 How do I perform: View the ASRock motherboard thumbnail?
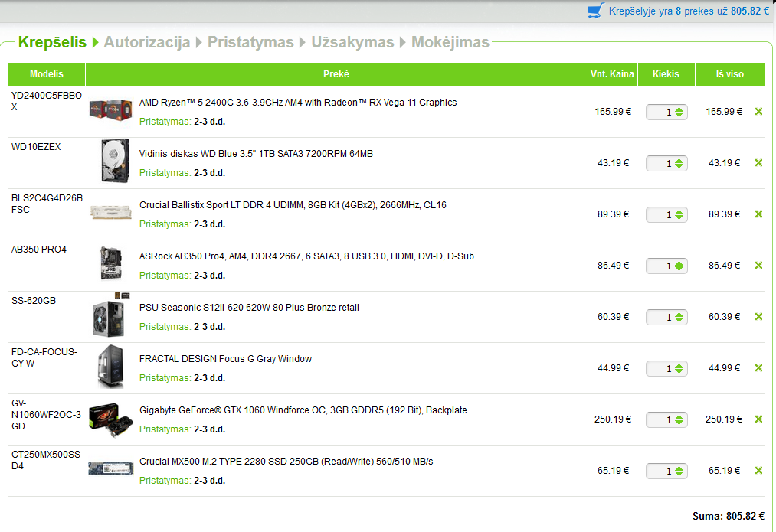pyautogui.click(x=111, y=263)
